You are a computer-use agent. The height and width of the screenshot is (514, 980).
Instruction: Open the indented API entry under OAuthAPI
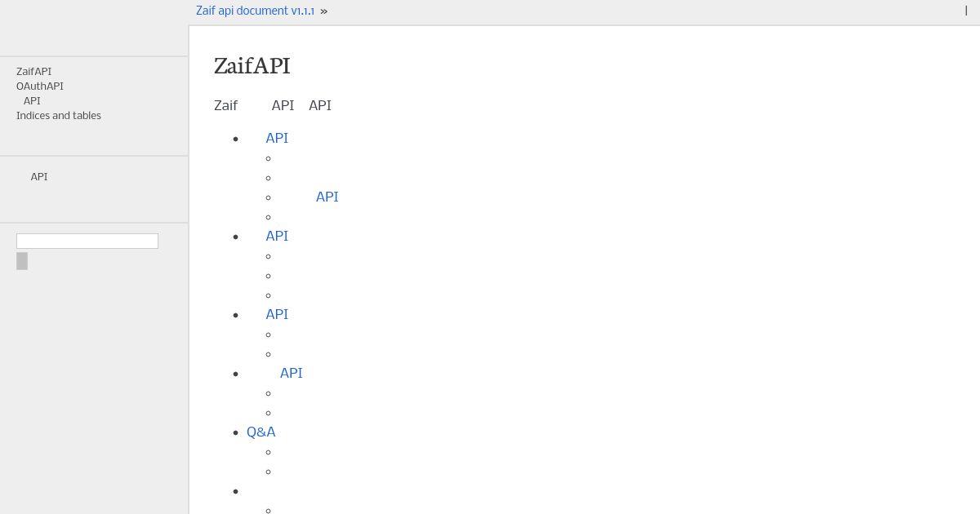click(32, 101)
